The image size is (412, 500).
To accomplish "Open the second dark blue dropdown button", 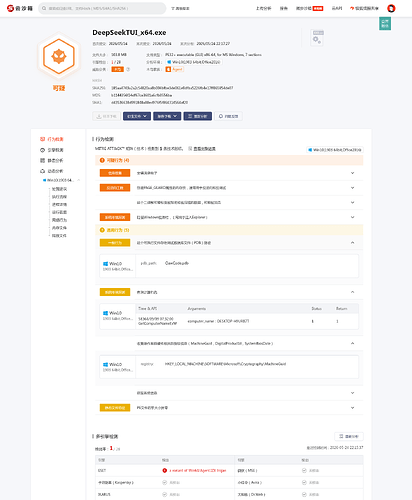I will [167, 116].
